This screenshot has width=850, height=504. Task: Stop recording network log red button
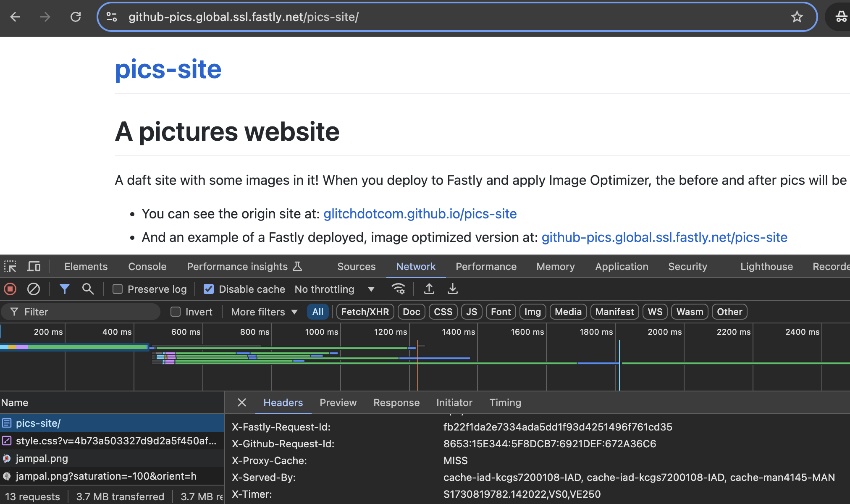tap(10, 289)
